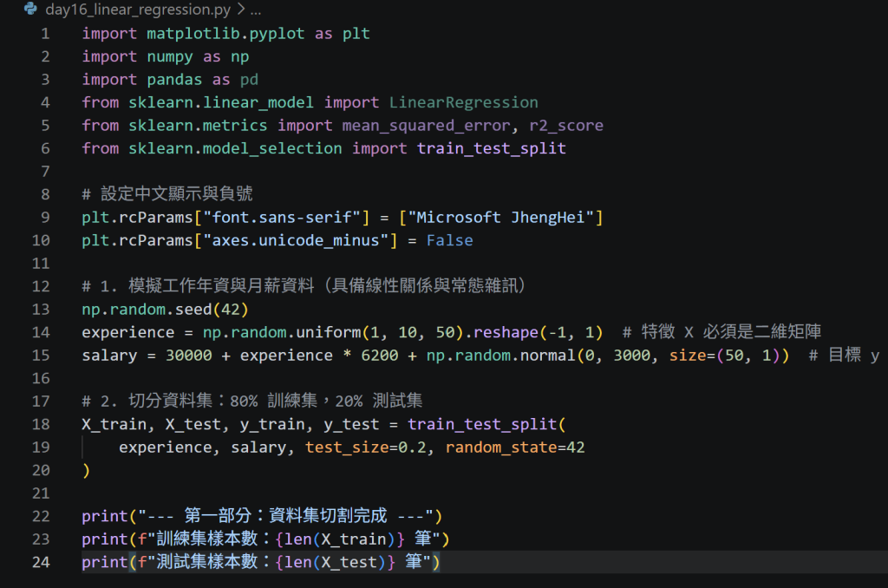Click the Python file icon in the breadcrumb

click(x=30, y=9)
